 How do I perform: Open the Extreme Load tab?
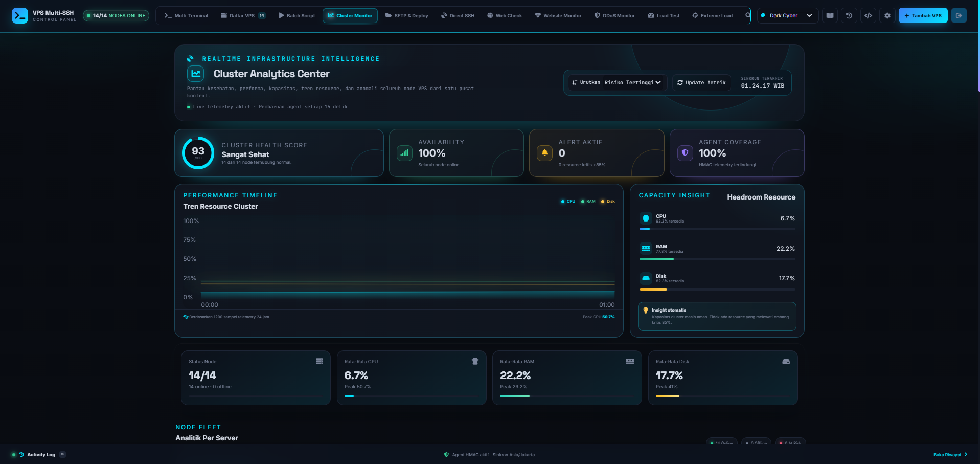click(712, 16)
